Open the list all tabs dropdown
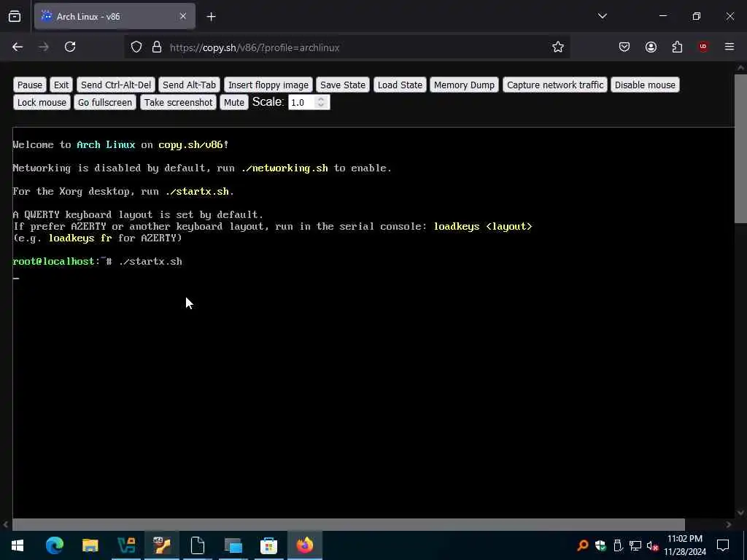The width and height of the screenshot is (747, 560). tap(602, 16)
